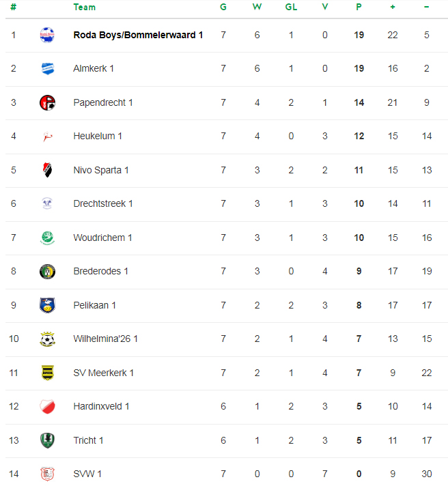The image size is (448, 486).
Task: Click the Pelikaan club badge
Action: 46,305
